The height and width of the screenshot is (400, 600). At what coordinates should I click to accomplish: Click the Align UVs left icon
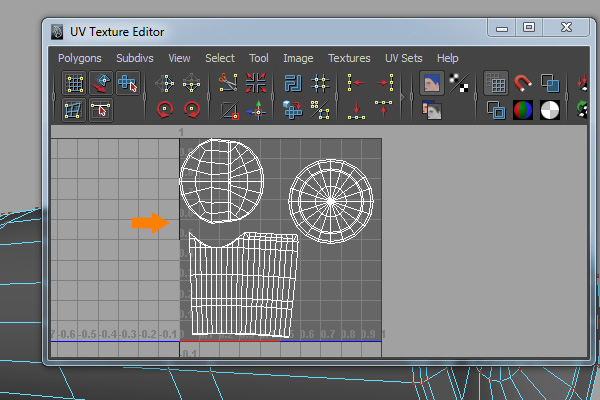click(356, 84)
